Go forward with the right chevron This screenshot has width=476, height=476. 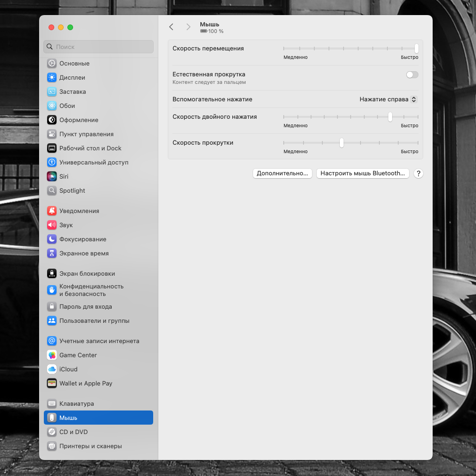coord(188,27)
